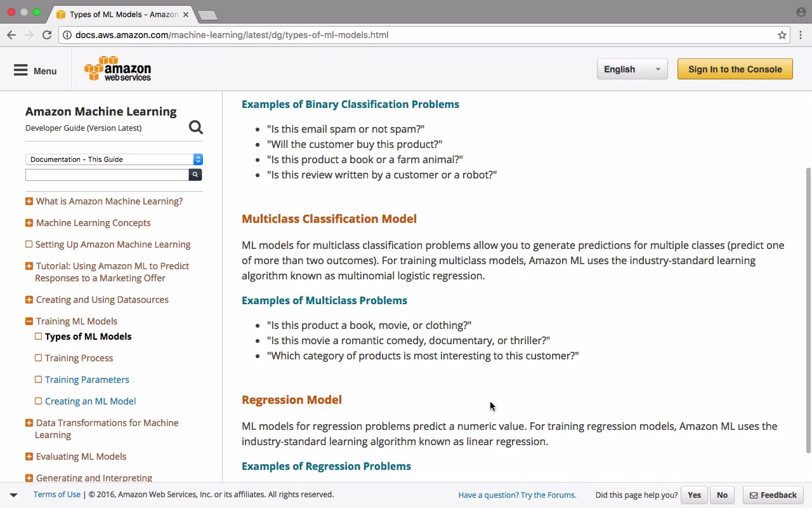Open Creating and Using Datasources link
Screen dimensions: 812x508
pos(102,300)
